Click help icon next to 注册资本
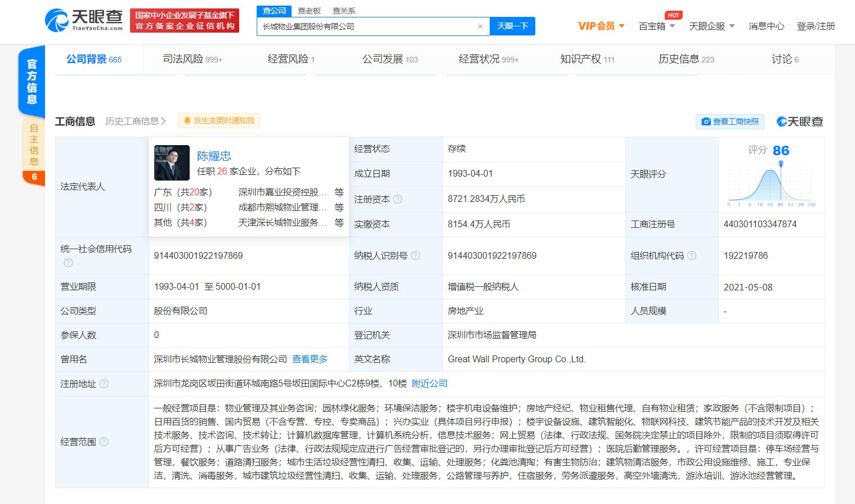The width and height of the screenshot is (855, 504). (398, 199)
